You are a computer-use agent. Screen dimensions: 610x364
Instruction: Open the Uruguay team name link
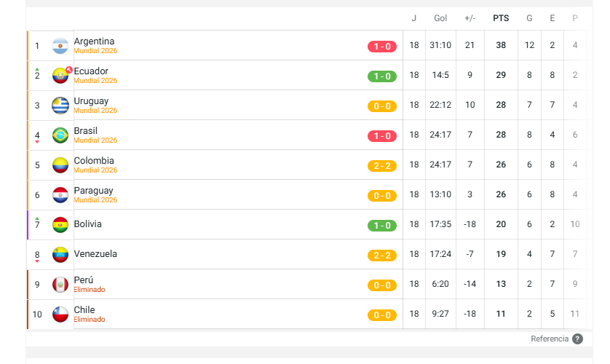91,101
